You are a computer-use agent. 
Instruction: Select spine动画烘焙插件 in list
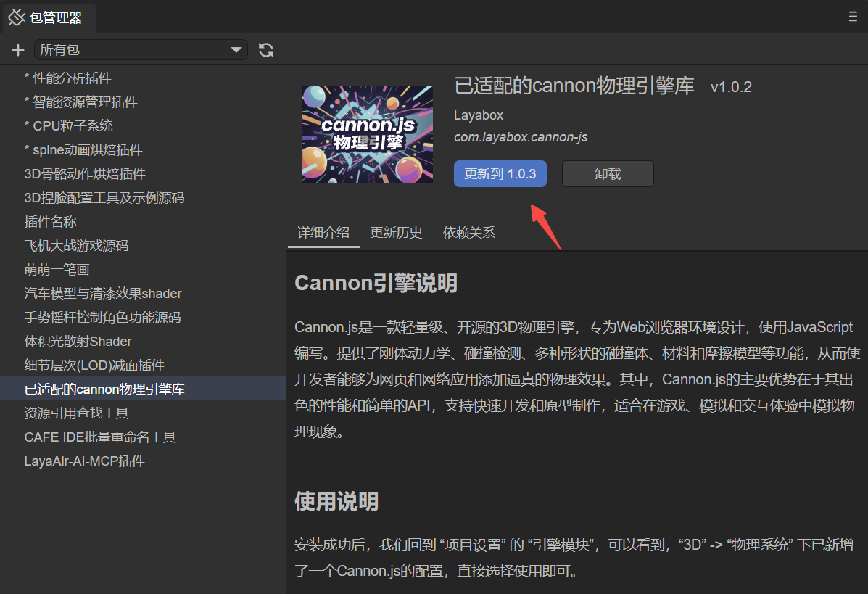[83, 150]
